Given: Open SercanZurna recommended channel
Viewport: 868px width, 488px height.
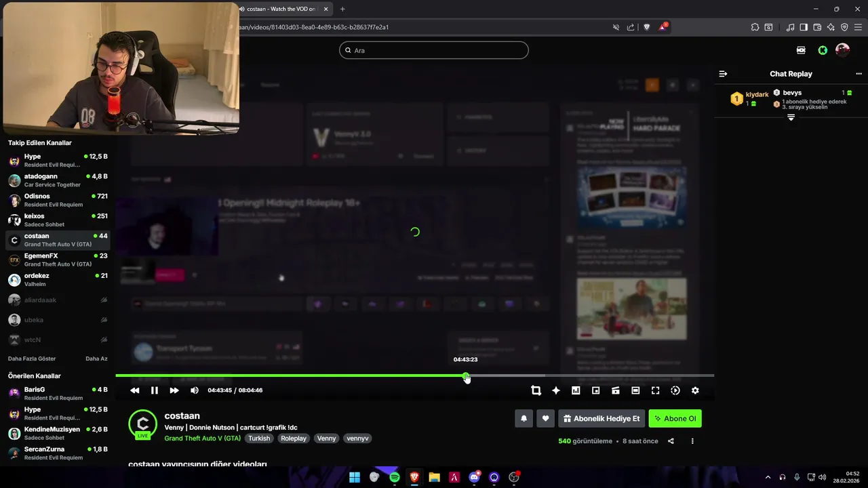Looking at the screenshot, I should click(x=58, y=453).
